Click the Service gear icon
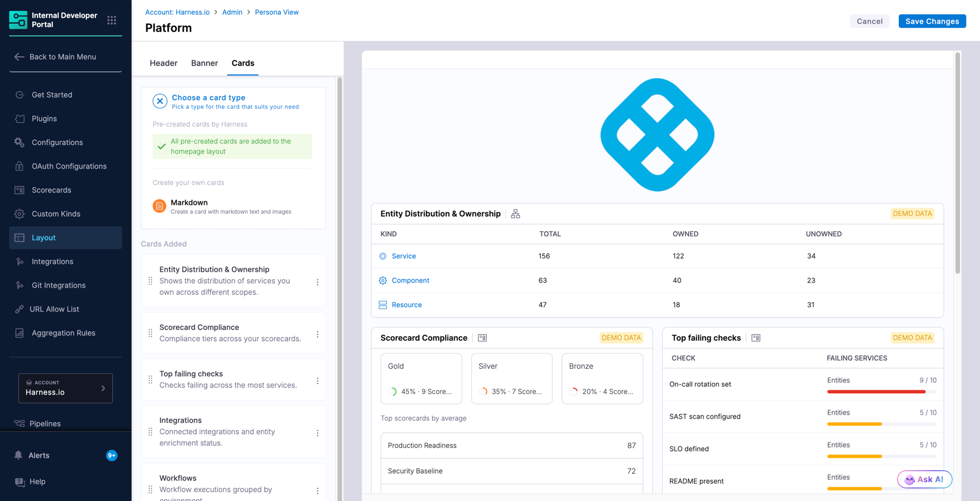980x501 pixels. point(383,256)
